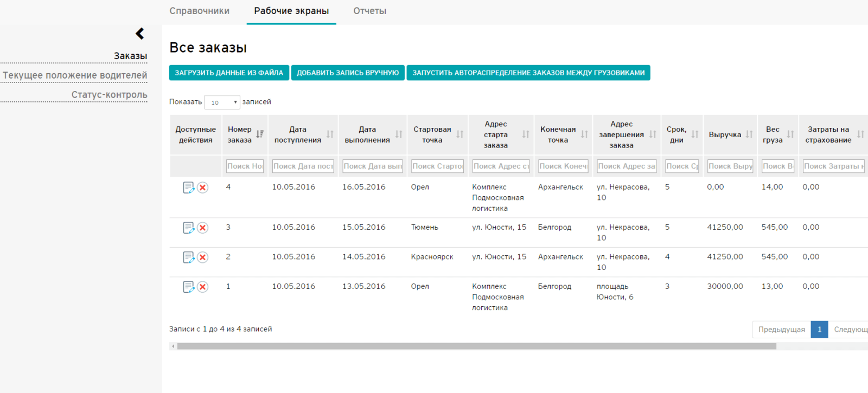The height and width of the screenshot is (393, 868).
Task: Launch auto-distribution of orders between trucks
Action: 528,73
